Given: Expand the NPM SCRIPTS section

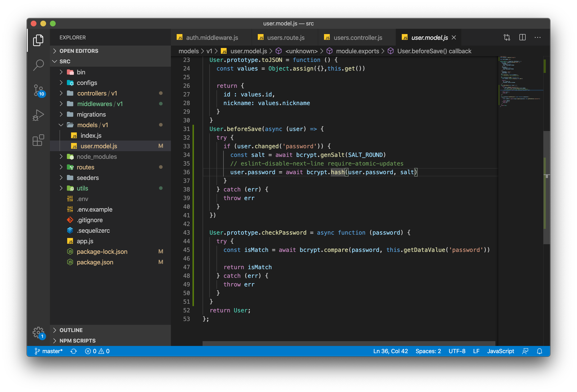Looking at the screenshot, I should (77, 341).
